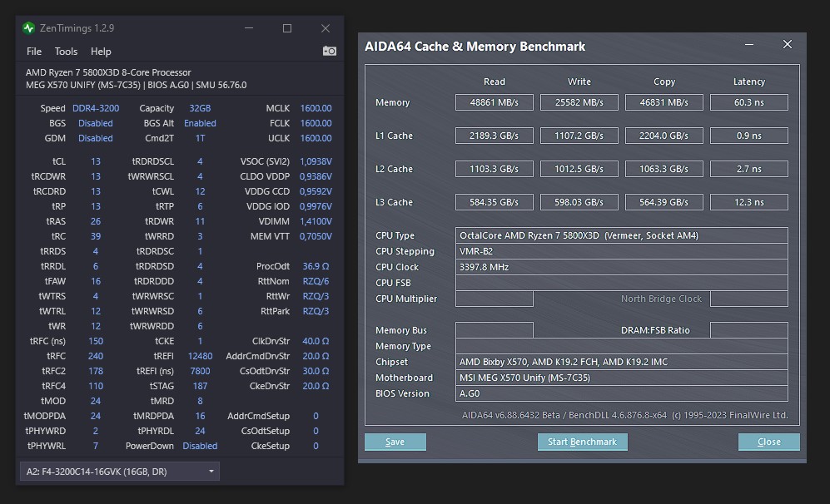Click the L3 Cache Copy value 564.39 GB/s
The image size is (830, 504).
click(x=664, y=202)
